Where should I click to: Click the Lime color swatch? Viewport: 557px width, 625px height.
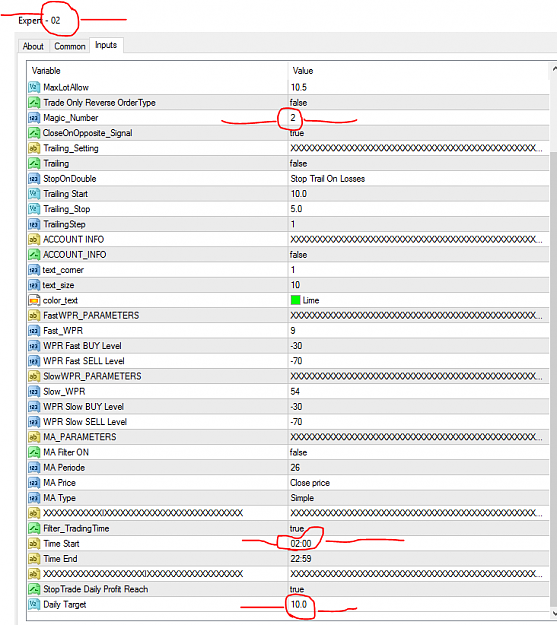tap(295, 300)
